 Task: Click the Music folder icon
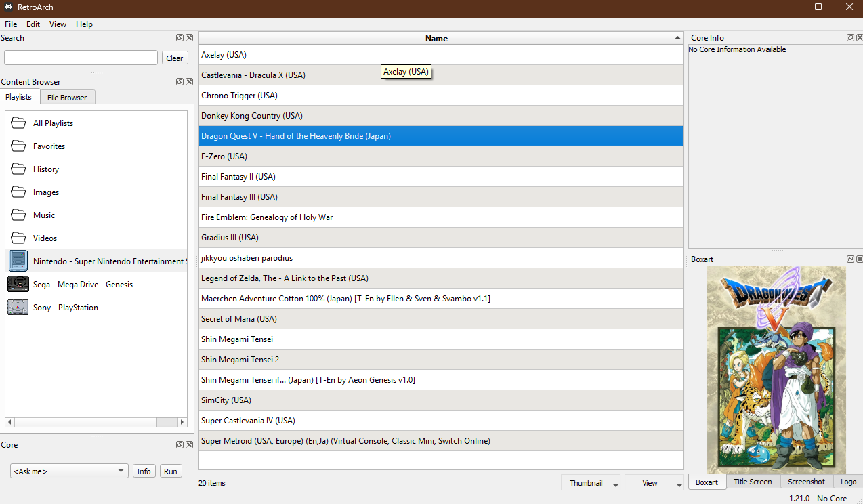18,215
